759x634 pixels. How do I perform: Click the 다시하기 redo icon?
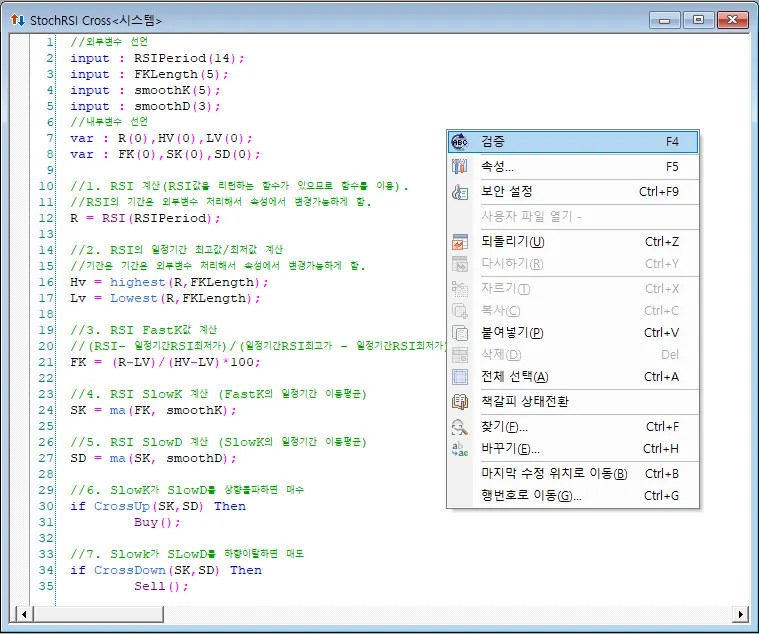(x=459, y=264)
